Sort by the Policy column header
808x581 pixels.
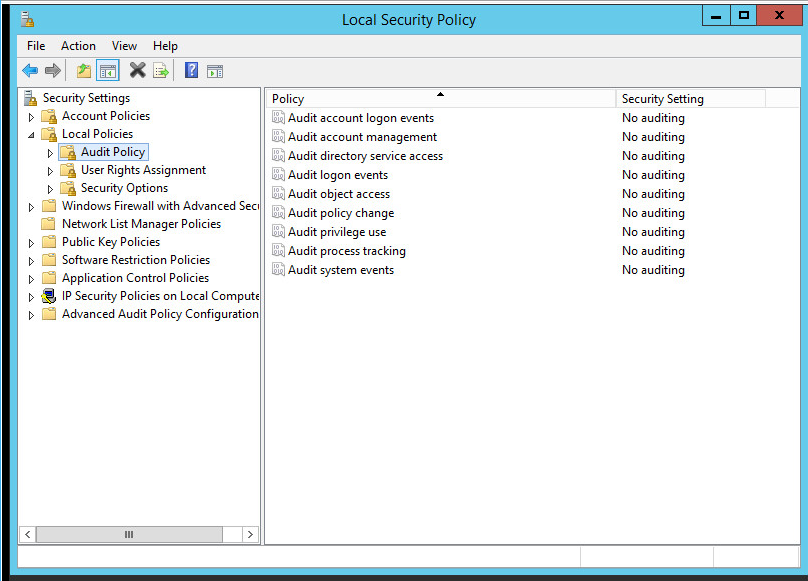pyautogui.click(x=440, y=99)
